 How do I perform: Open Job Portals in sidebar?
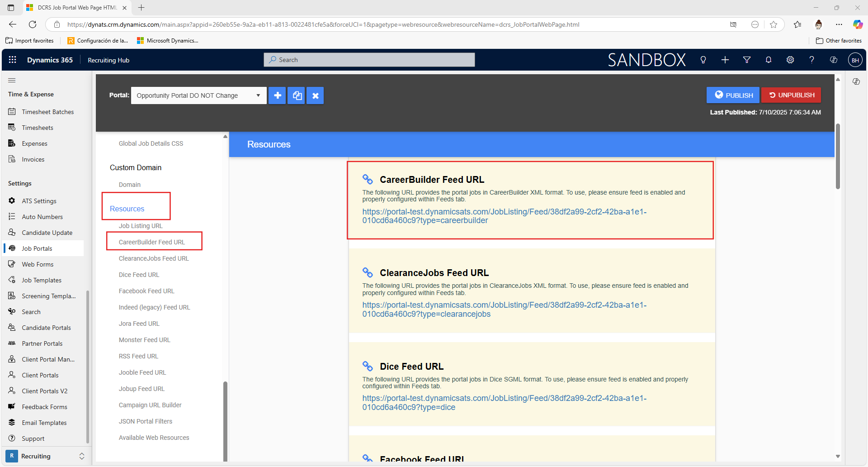click(44, 248)
